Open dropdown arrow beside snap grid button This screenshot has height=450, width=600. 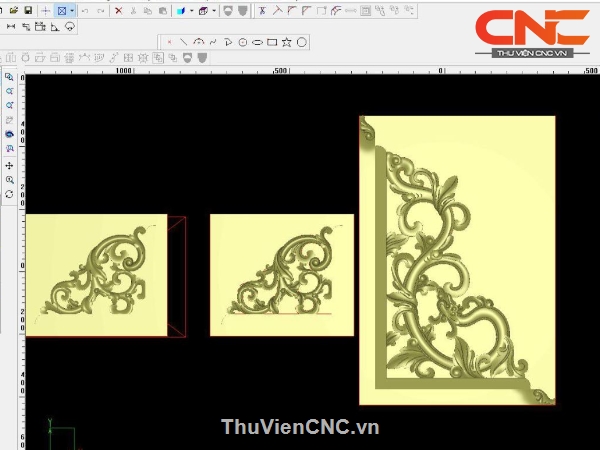71,10
